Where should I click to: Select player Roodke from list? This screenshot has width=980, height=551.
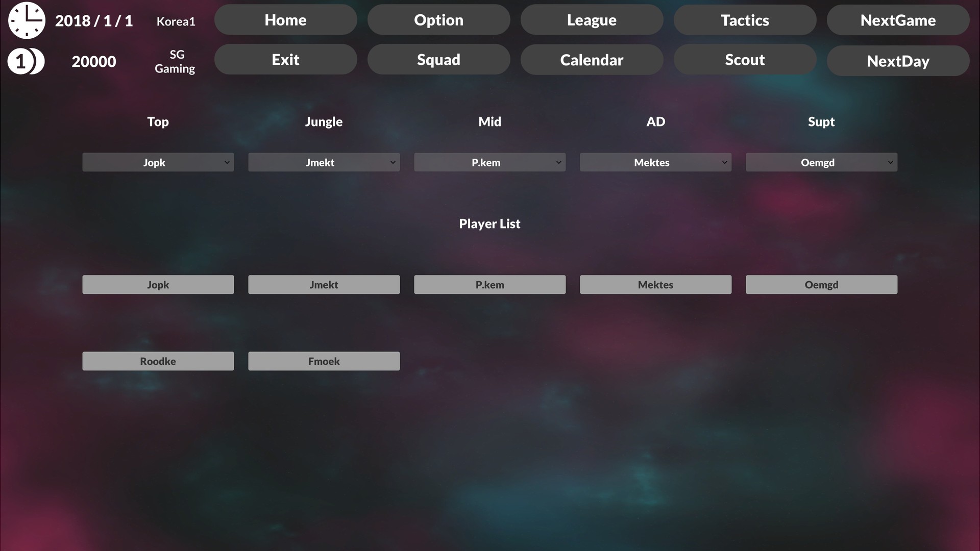158,361
